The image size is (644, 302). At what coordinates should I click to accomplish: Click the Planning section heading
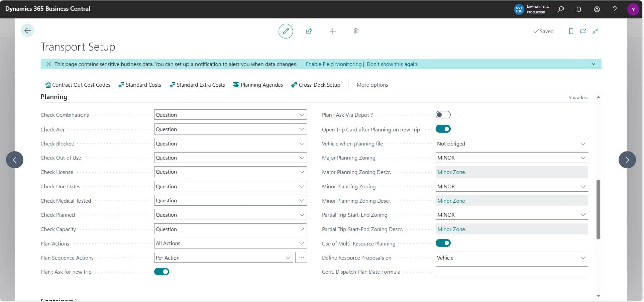click(54, 97)
